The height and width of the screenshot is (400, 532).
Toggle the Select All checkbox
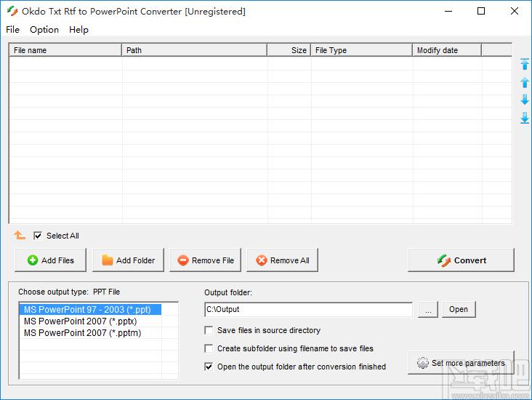(38, 236)
